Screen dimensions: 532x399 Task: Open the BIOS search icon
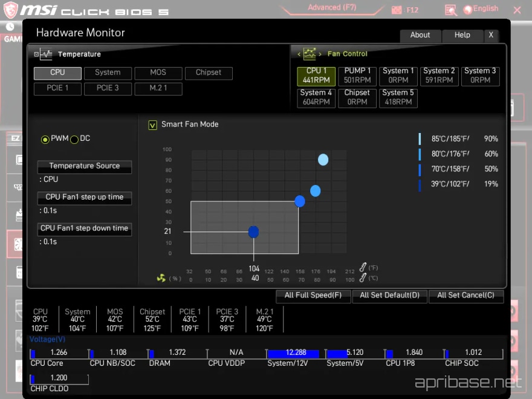450,10
